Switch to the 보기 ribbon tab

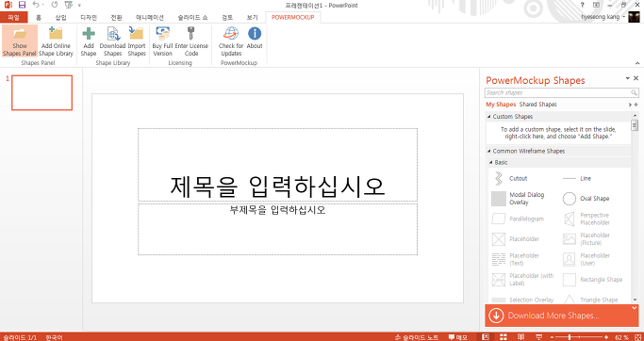click(252, 17)
